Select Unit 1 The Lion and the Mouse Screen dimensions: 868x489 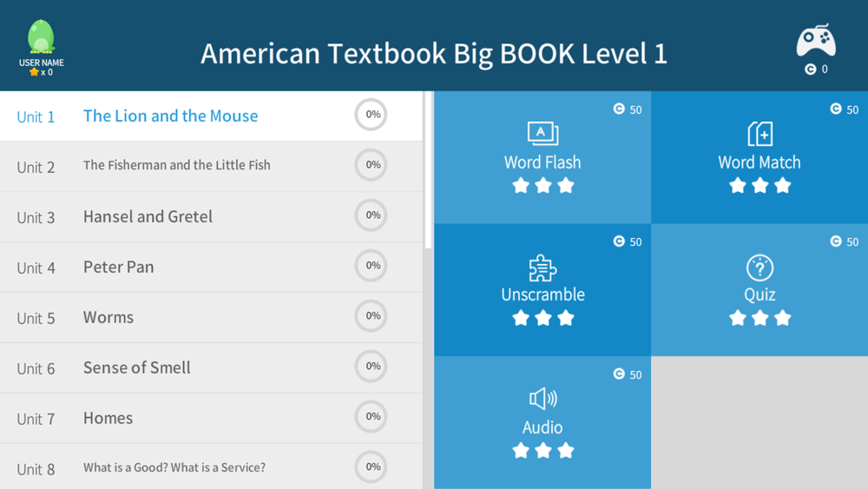point(211,116)
